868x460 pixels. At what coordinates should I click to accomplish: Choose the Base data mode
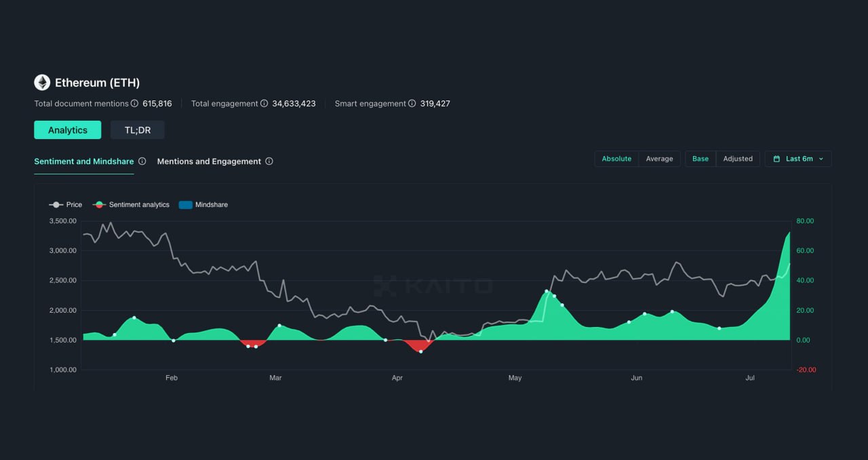coord(701,159)
